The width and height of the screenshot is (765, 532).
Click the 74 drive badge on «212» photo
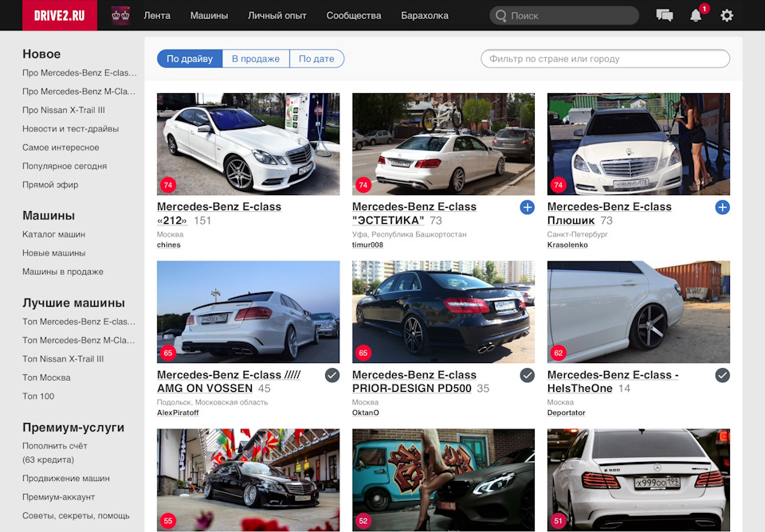click(168, 185)
